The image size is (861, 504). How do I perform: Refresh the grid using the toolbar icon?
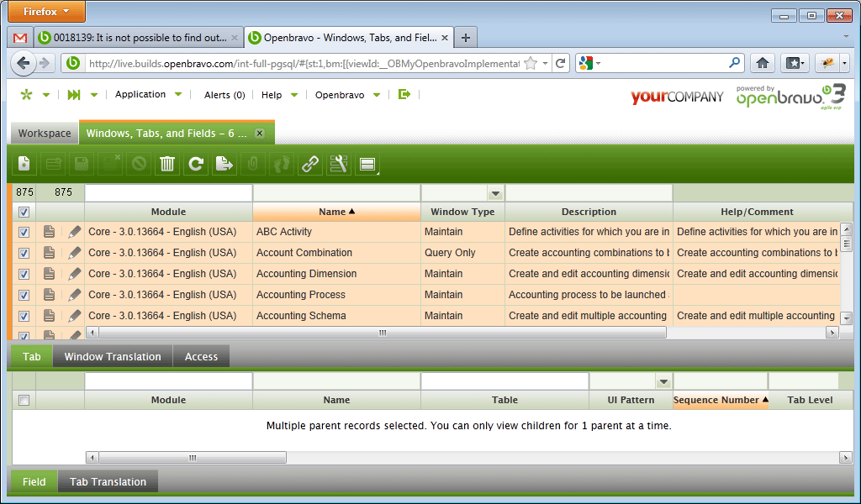pos(196,165)
